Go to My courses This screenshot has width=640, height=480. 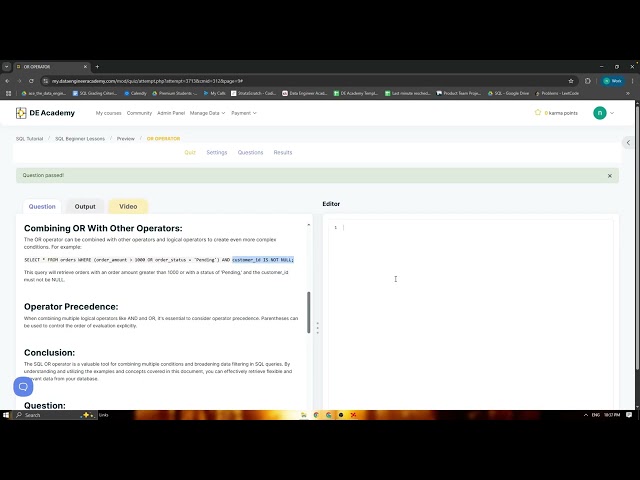pos(109,113)
